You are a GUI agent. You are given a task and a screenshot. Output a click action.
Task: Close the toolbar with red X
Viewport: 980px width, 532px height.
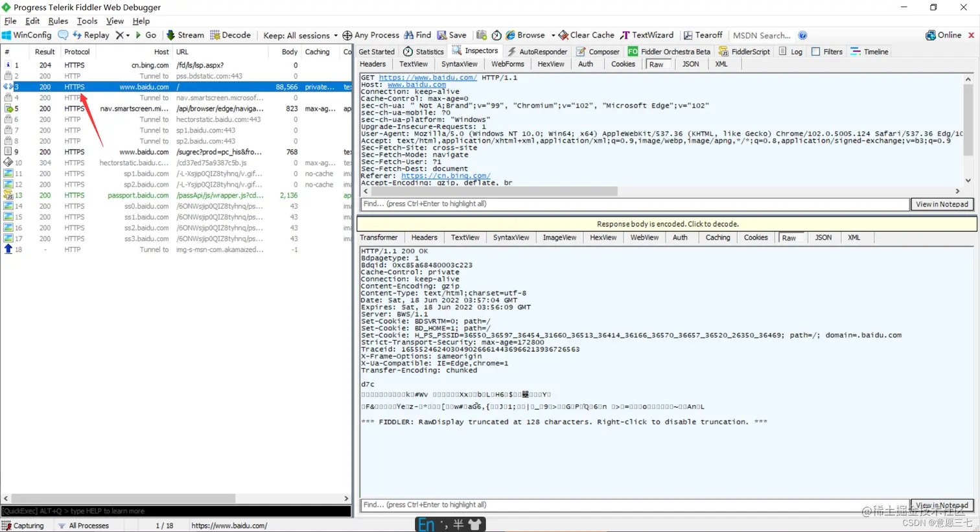click(971, 36)
